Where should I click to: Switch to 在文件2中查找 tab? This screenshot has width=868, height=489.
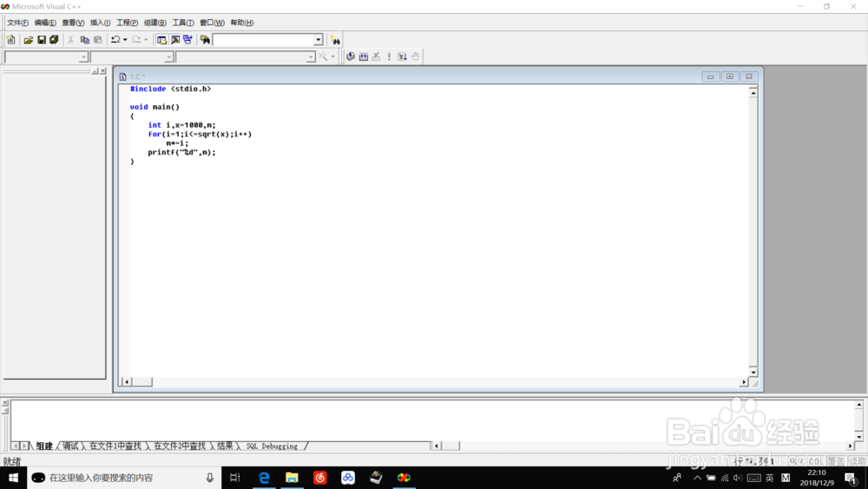coord(180,446)
